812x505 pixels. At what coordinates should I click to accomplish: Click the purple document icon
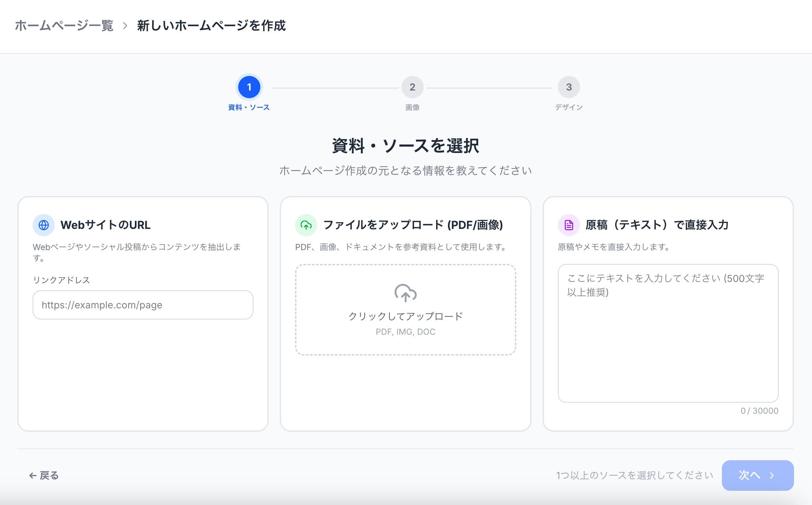569,225
